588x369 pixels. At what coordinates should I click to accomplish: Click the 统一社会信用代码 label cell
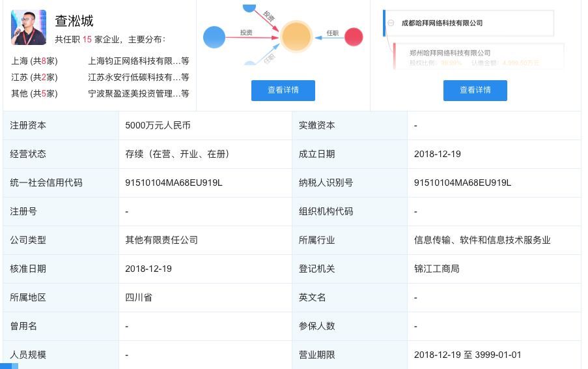(x=61, y=183)
